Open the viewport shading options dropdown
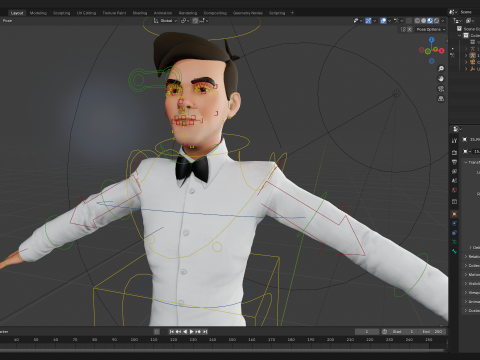 443,21
